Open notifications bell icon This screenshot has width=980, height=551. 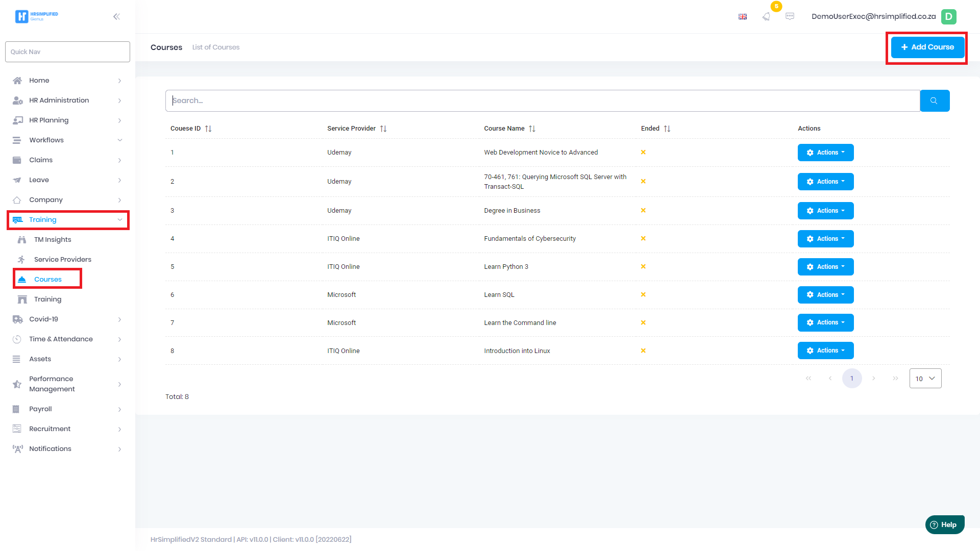[766, 16]
